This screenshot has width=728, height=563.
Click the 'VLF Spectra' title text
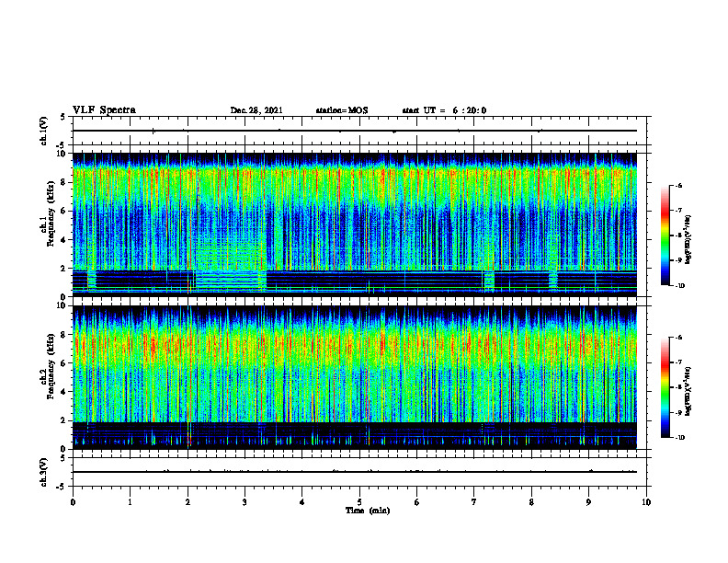tap(104, 110)
